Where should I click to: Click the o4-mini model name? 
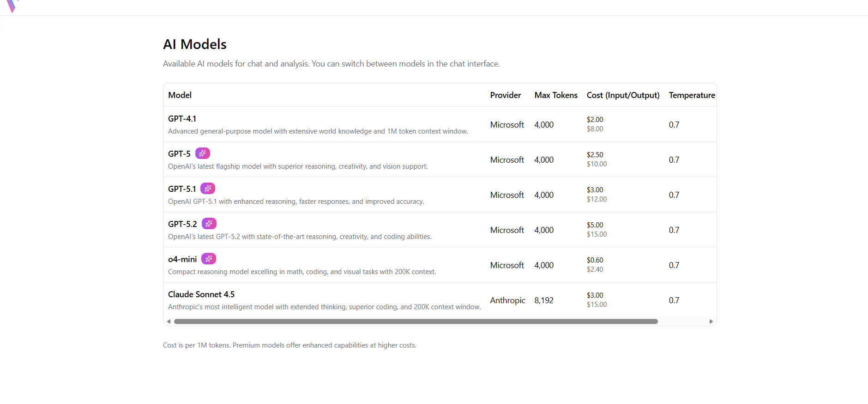coord(182,259)
